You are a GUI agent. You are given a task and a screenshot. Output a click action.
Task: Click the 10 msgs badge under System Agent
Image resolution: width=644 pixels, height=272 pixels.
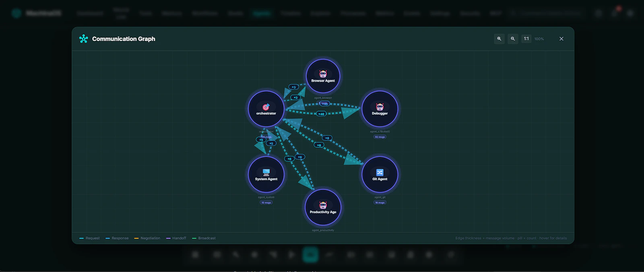[266, 202]
